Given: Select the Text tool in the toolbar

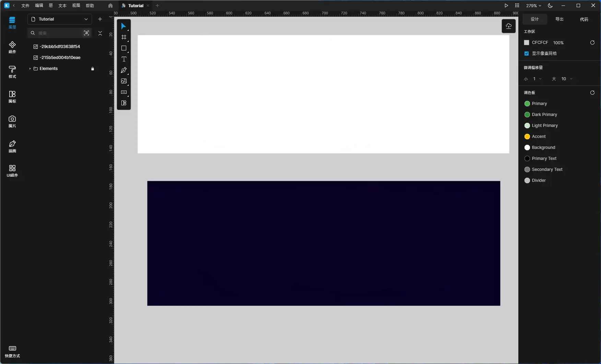Looking at the screenshot, I should click(124, 59).
